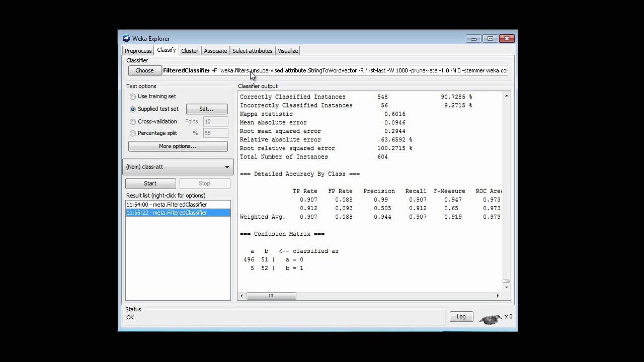Click output scrollbar left arrow
This screenshot has width=644, height=362.
coord(242,296)
